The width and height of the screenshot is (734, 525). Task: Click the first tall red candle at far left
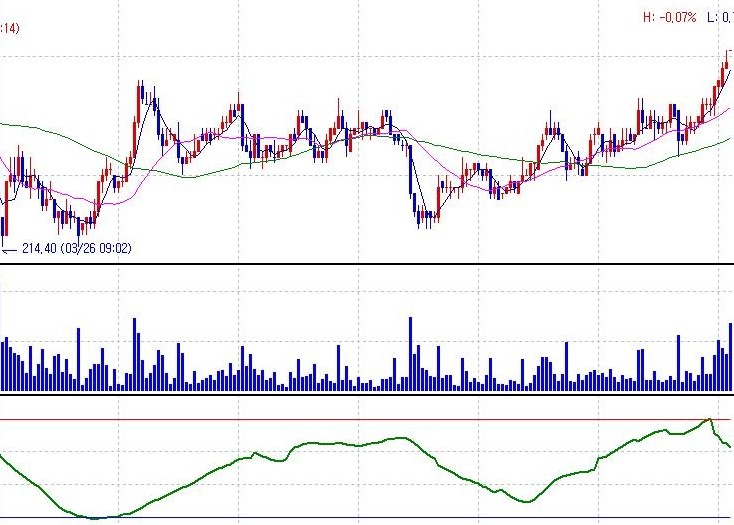point(7,195)
